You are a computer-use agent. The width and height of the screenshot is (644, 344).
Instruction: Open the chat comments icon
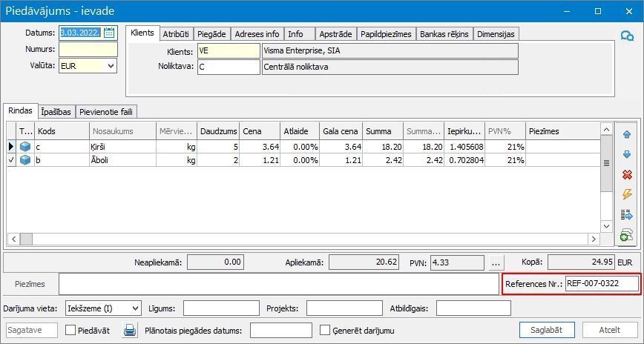tap(627, 36)
